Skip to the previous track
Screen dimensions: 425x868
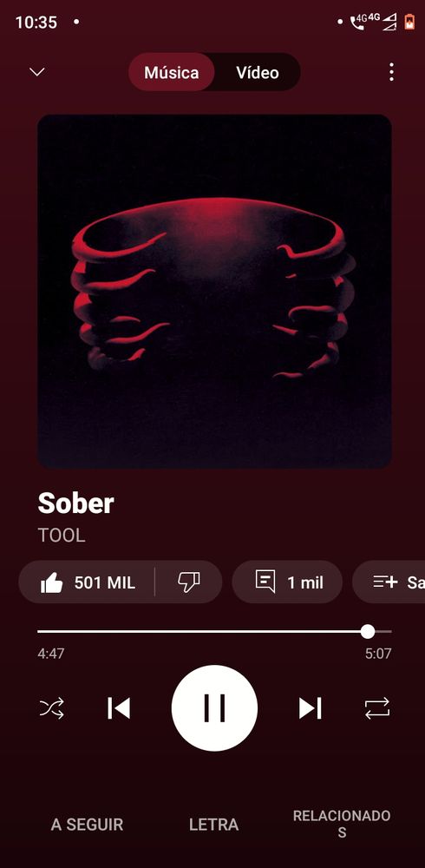[119, 708]
